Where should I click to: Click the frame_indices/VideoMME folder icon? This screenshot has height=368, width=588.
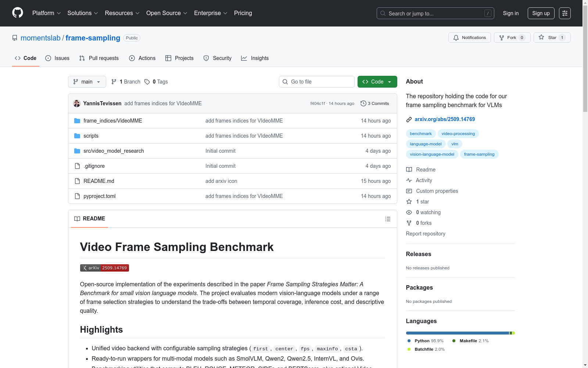(x=77, y=121)
